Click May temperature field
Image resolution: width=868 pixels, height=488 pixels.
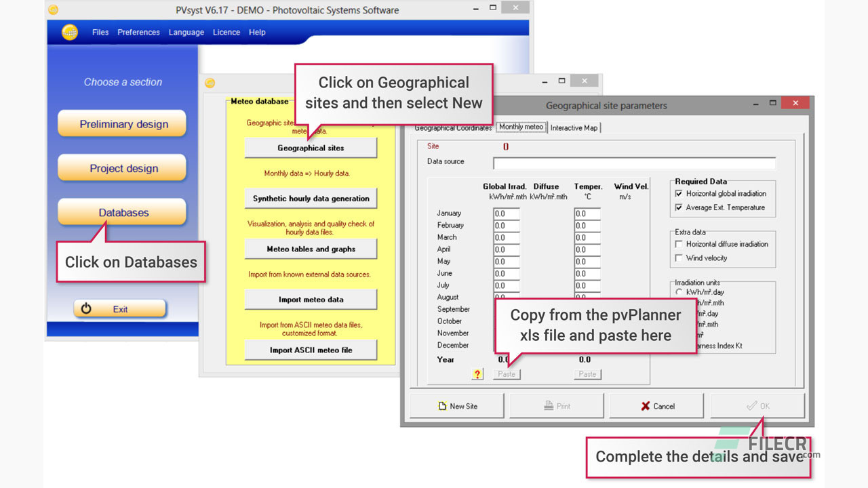pos(587,262)
